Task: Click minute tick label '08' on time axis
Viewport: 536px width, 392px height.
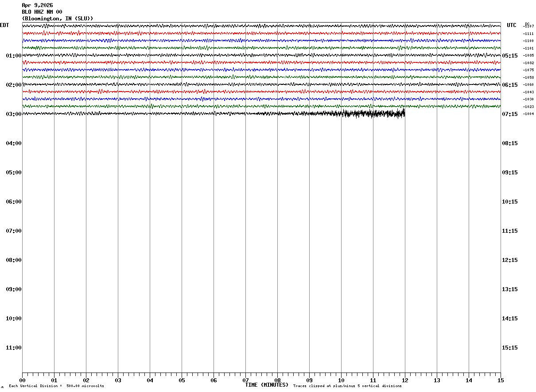Action: coord(277,380)
